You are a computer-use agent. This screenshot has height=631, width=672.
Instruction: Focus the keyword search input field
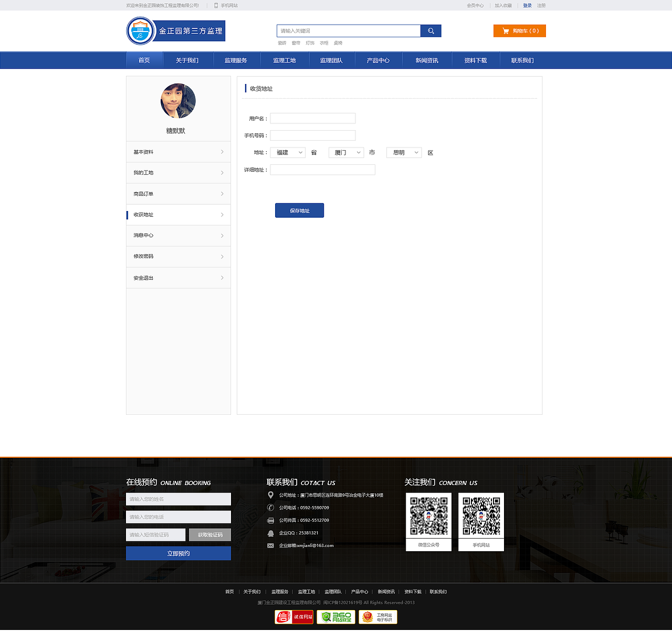point(349,31)
